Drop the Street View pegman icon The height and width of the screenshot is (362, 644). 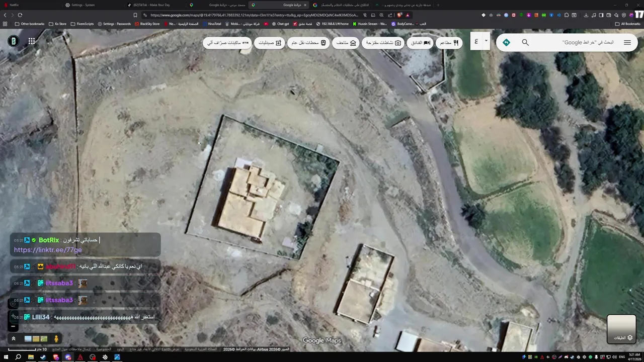[56, 339]
